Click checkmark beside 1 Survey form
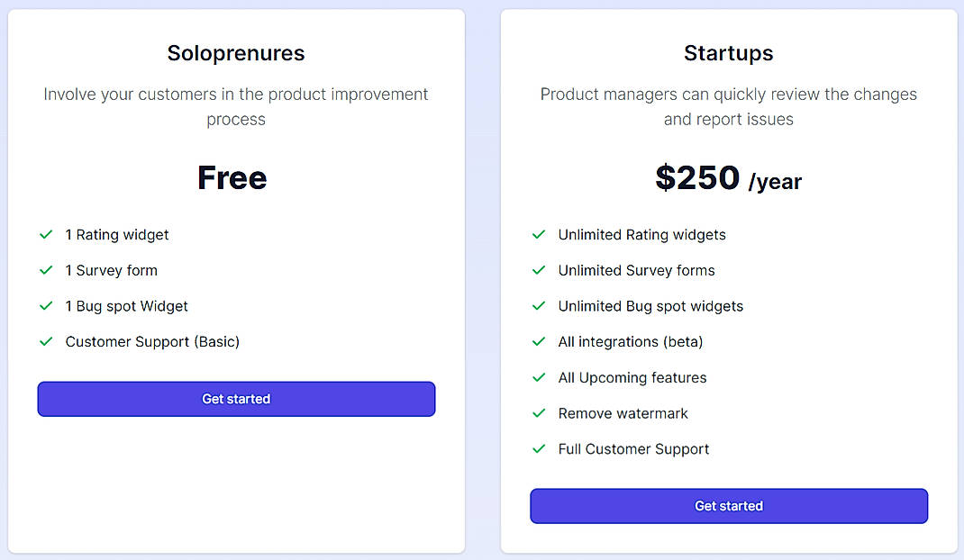 46,270
